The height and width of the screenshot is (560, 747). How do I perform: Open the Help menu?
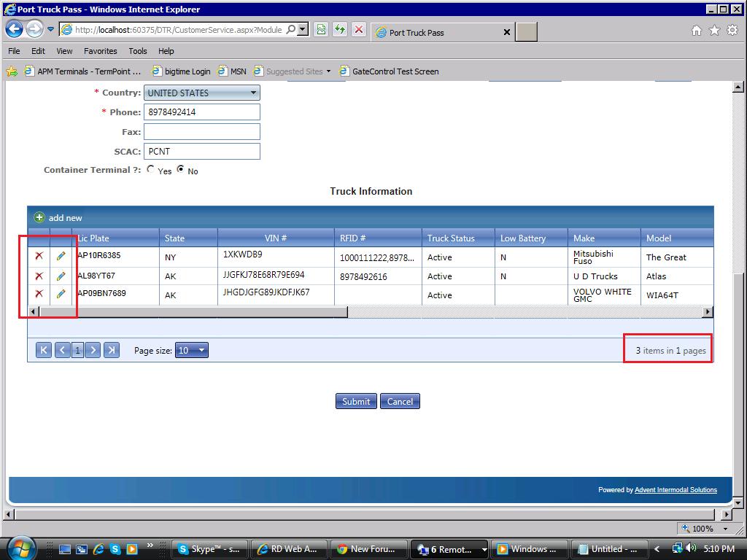click(166, 51)
